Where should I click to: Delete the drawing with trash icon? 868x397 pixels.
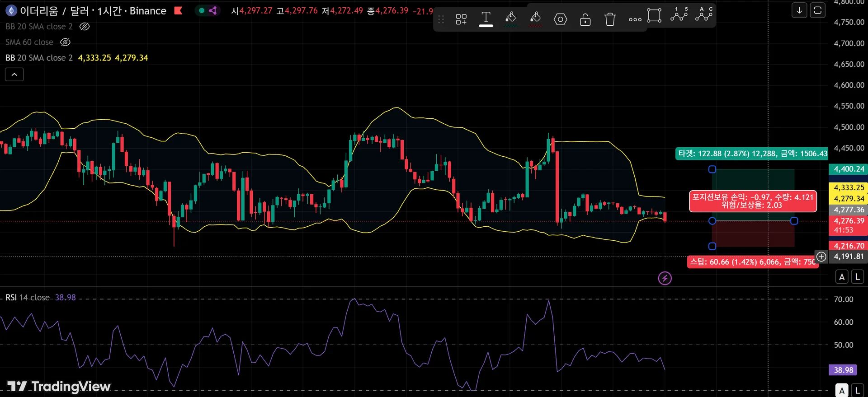(610, 19)
